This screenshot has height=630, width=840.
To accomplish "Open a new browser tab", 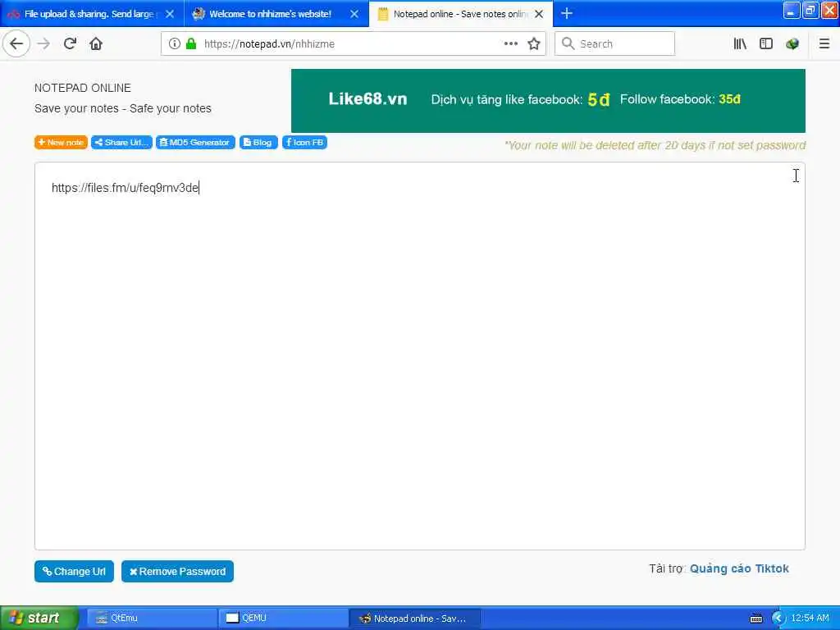I will click(567, 13).
